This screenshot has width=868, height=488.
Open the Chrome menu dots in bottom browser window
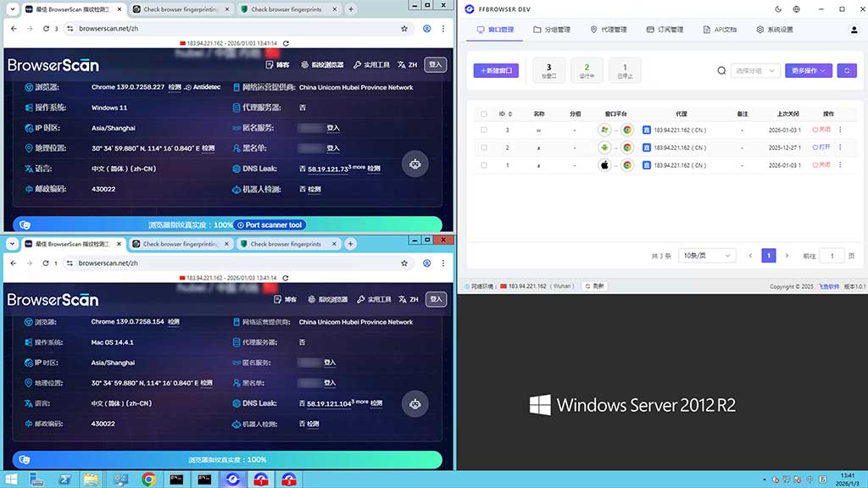[442, 263]
